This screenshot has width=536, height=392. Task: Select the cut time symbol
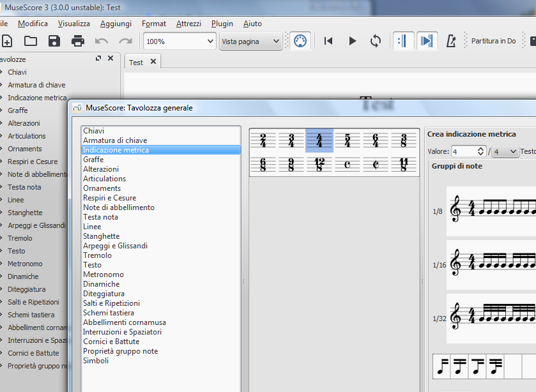click(376, 164)
